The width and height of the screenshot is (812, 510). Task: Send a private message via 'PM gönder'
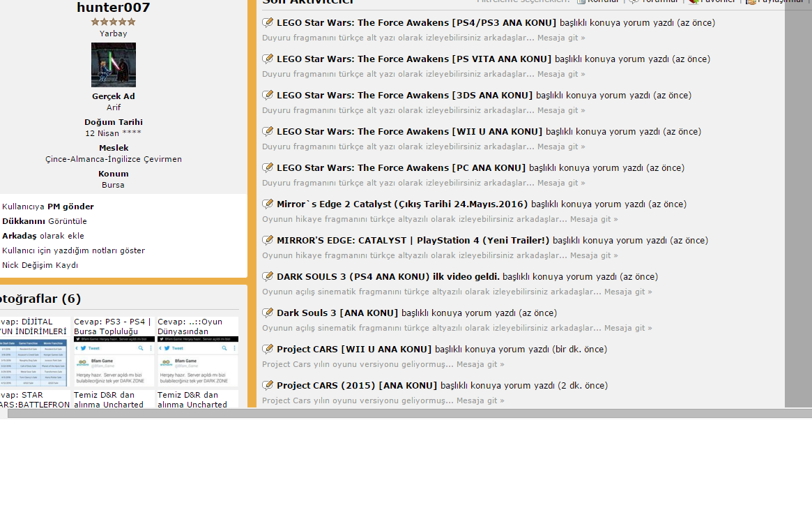pos(70,207)
